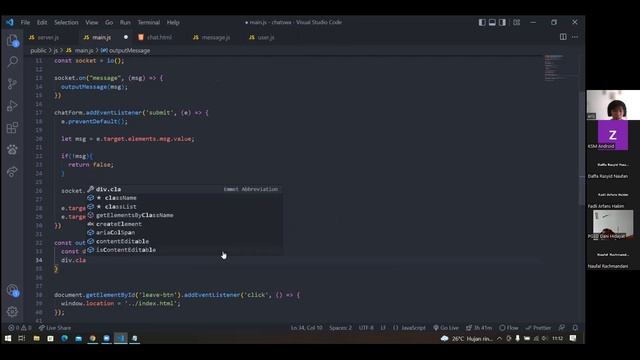Switch to the chat.html tab
Image resolution: width=640 pixels, height=360 pixels.
point(159,37)
